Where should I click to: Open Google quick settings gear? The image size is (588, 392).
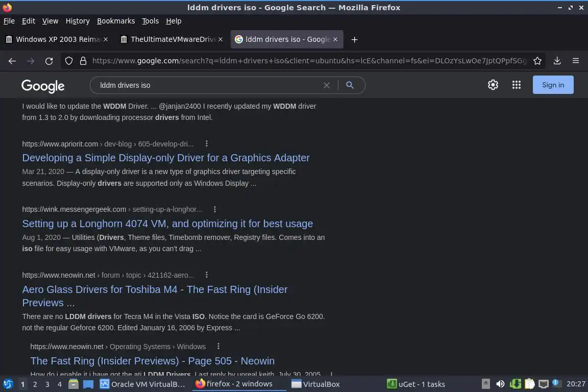tap(493, 85)
